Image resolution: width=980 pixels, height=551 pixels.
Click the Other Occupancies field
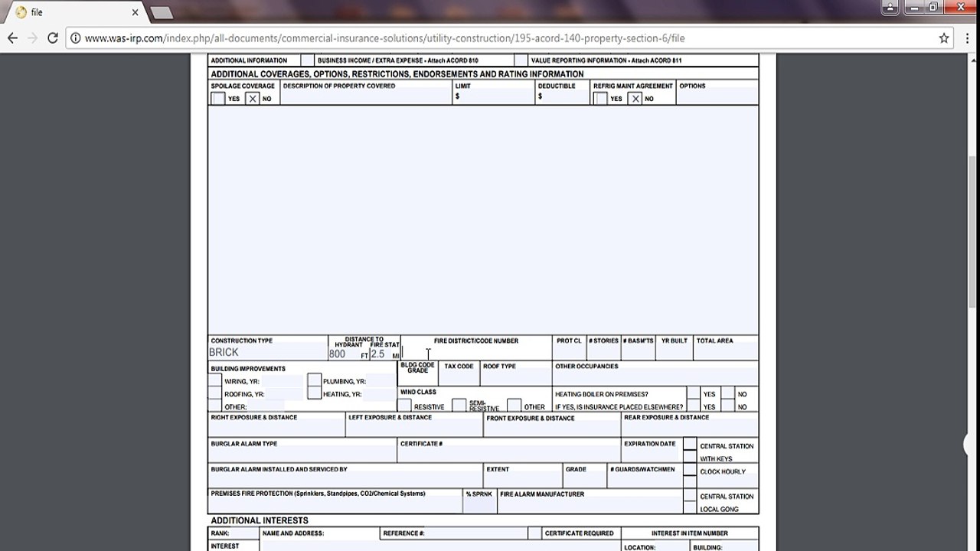(x=655, y=378)
